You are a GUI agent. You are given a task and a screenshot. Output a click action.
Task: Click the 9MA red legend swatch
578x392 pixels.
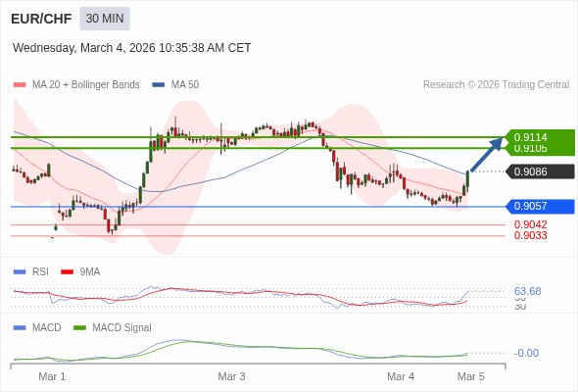[67, 272]
